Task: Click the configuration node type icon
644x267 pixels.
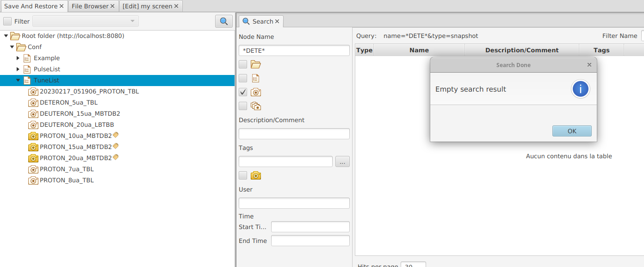Action: point(255,78)
